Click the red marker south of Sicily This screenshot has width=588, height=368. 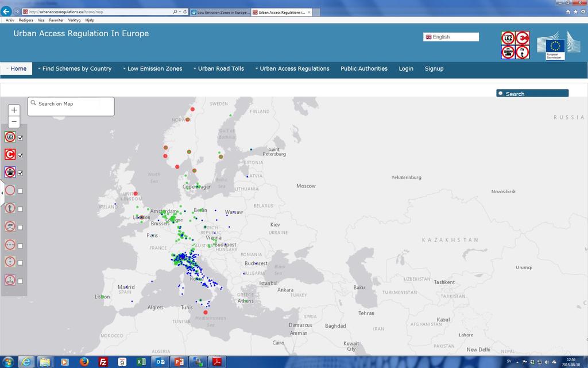click(206, 312)
